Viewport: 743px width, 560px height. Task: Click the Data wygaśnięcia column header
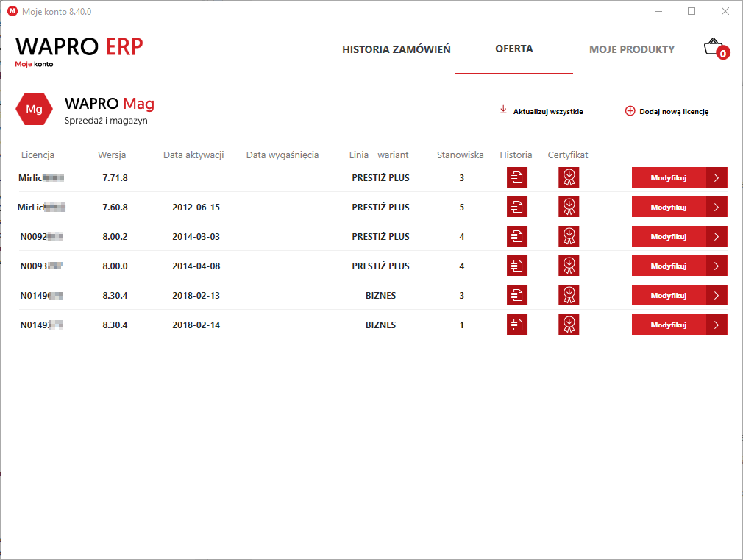coord(282,155)
